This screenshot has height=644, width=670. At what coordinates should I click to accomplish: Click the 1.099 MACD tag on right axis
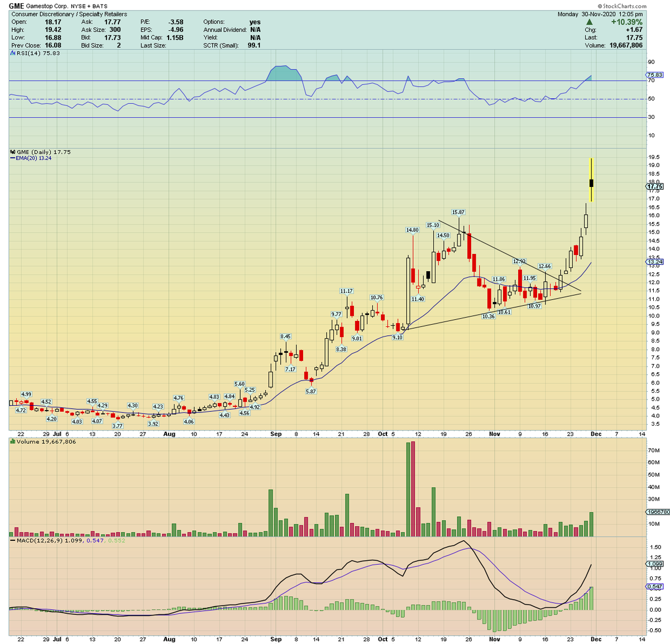click(654, 564)
